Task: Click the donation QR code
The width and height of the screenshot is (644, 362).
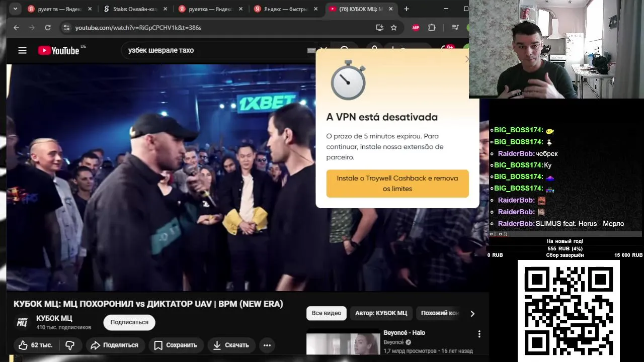Action: [569, 310]
